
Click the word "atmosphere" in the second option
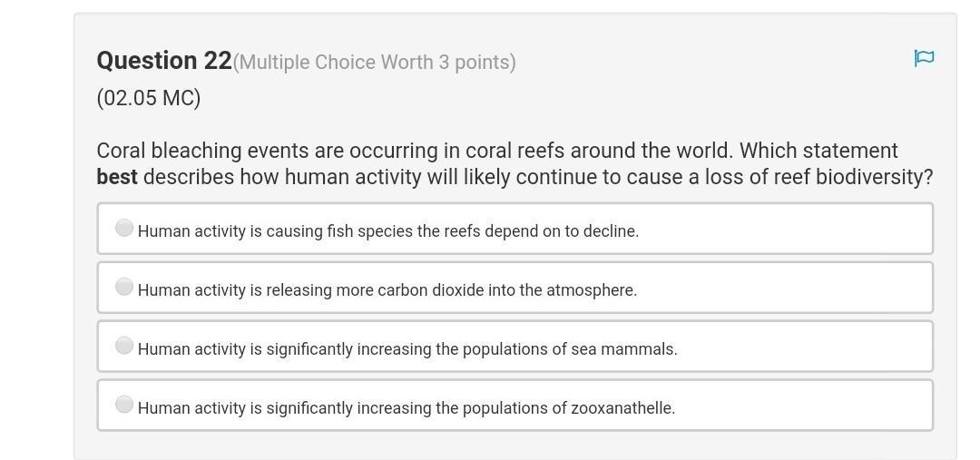(590, 290)
